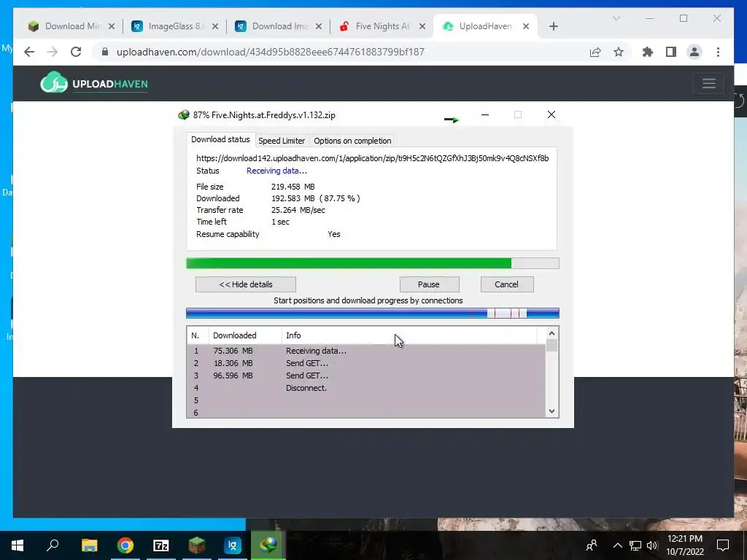Close the IDM download dialog
This screenshot has width=747, height=560.
click(x=551, y=114)
